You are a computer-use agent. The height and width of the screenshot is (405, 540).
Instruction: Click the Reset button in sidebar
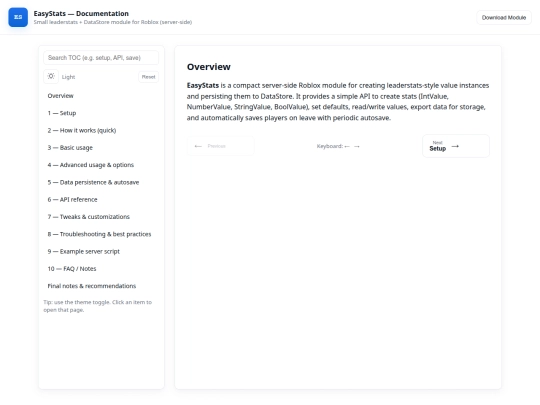(x=148, y=77)
